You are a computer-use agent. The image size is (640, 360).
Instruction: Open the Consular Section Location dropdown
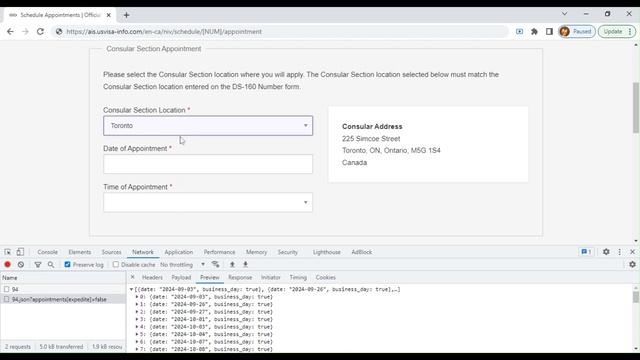point(208,125)
